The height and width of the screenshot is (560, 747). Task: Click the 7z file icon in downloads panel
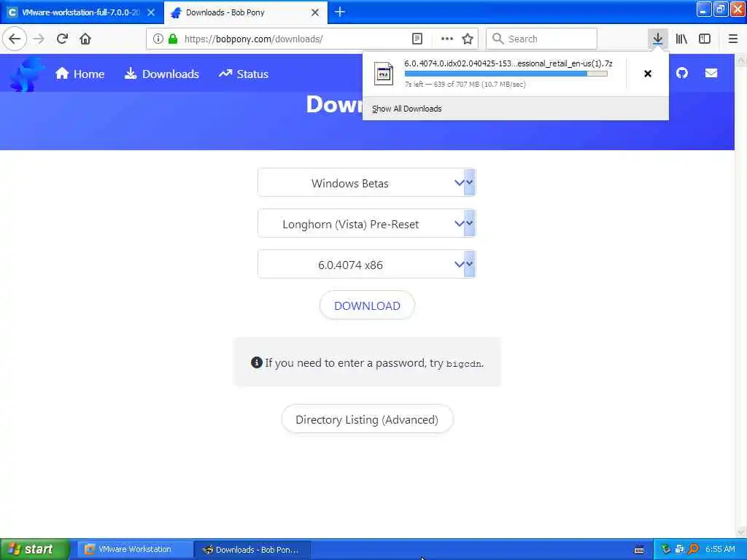tap(384, 74)
